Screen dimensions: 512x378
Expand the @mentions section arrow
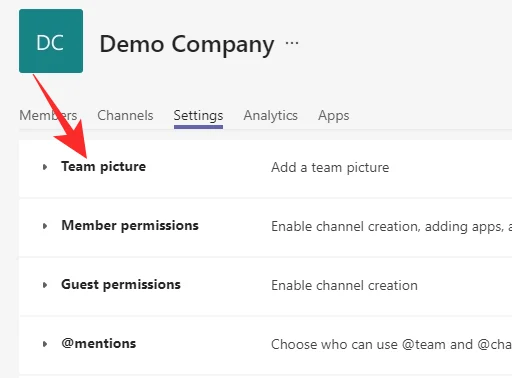tap(45, 344)
